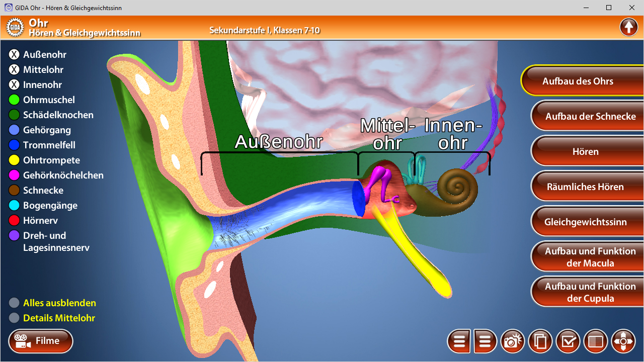Screen dimensions: 644x362
Task: Toggle Details Mittelohr view
Action: (x=14, y=318)
